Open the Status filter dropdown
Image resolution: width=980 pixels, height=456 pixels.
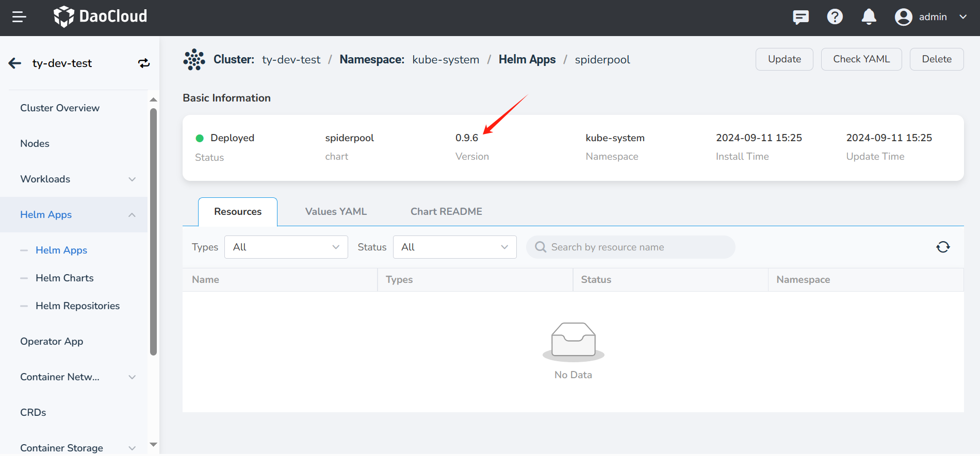[x=455, y=247]
